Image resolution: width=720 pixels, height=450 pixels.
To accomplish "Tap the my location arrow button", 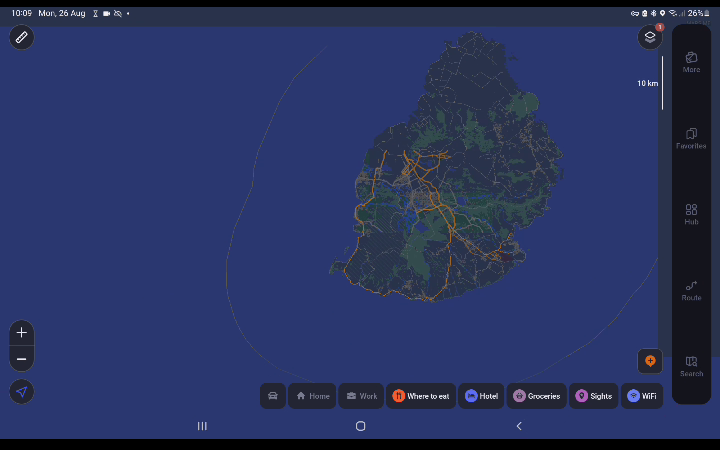I will (22, 392).
